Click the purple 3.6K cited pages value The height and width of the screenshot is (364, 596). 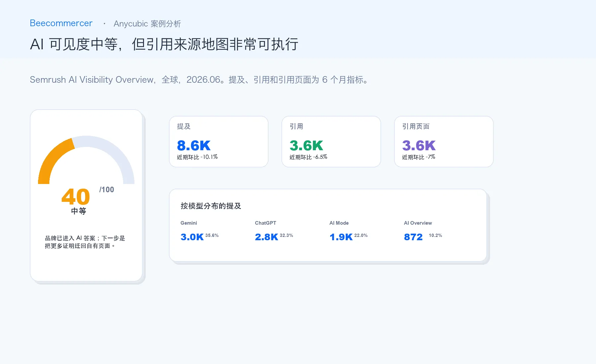(419, 146)
